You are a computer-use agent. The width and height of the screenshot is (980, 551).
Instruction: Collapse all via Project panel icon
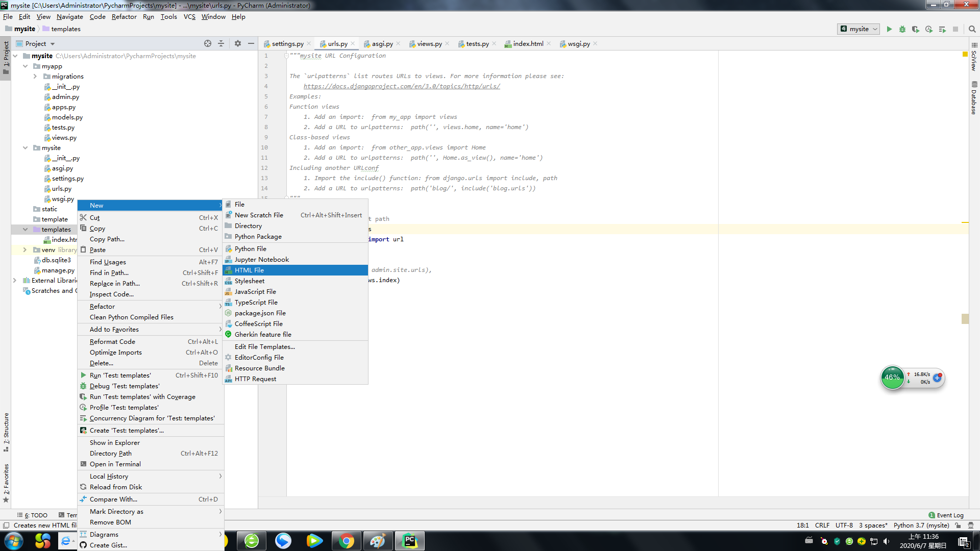tap(221, 43)
